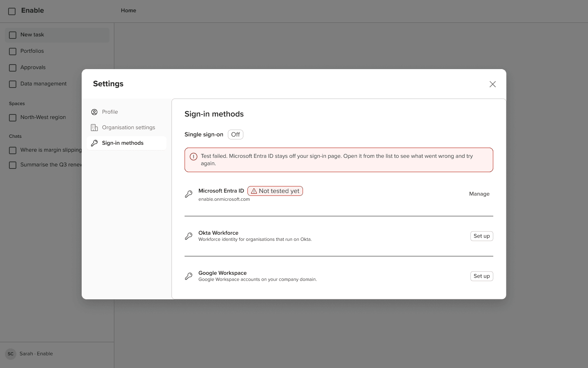Click the Where is margin slipping icon
This screenshot has width=588, height=368.
point(13,150)
